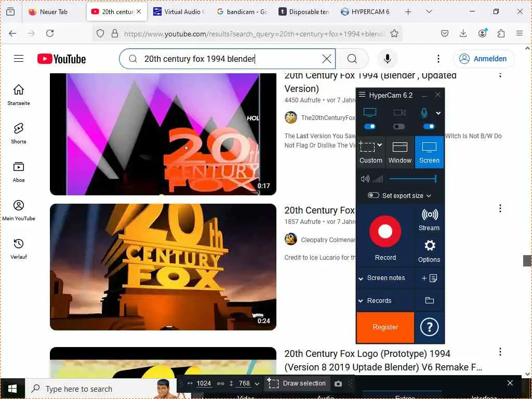The height and width of the screenshot is (399, 532).
Task: Open Verlauf history in sidebar
Action: click(x=19, y=249)
